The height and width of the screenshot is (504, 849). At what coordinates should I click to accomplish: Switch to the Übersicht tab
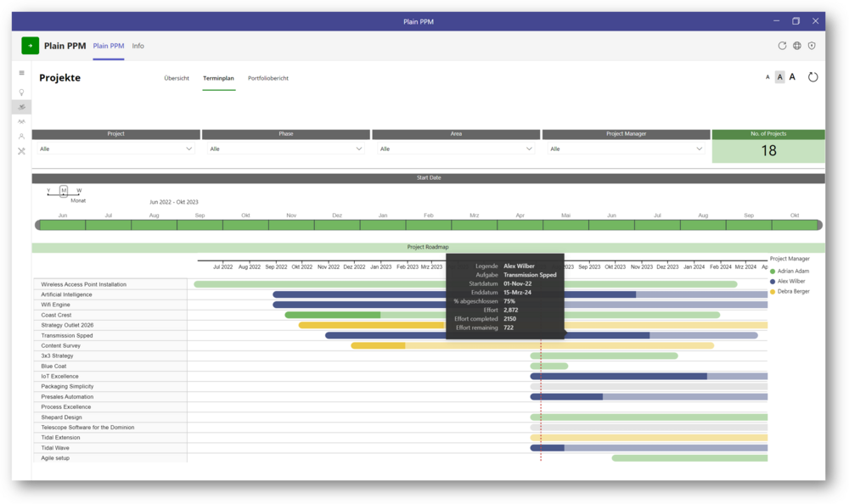coord(177,78)
